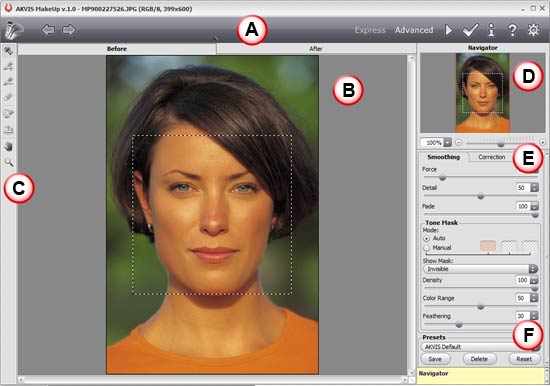Click the Color Range value stepper arrows
Image resolution: width=550 pixels, height=386 pixels.
[534, 298]
